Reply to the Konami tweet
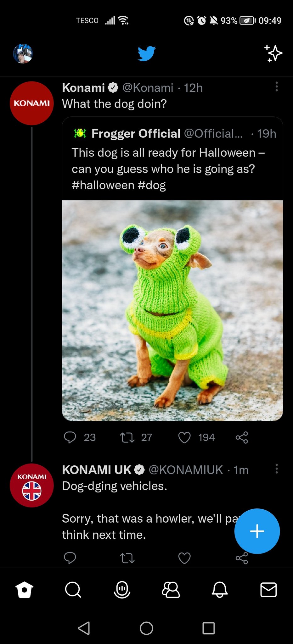Screen dimensions: 293x644 tap(70, 437)
